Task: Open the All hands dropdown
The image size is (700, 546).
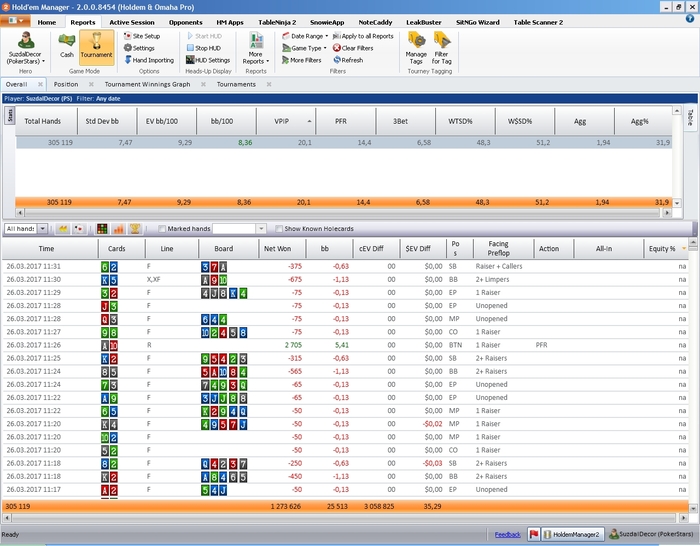Action: coord(42,229)
